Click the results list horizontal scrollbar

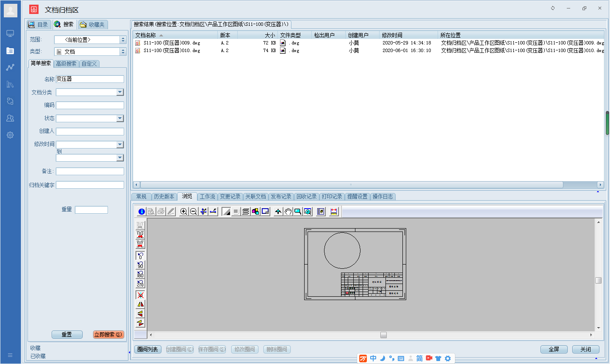coord(352,185)
